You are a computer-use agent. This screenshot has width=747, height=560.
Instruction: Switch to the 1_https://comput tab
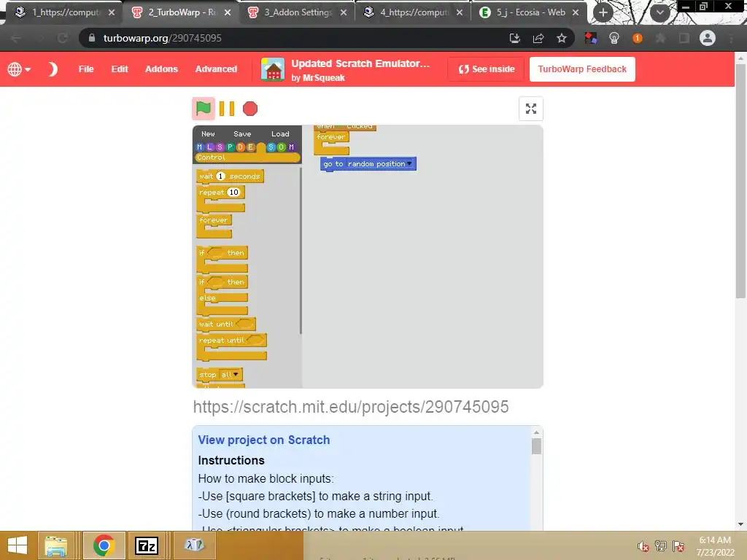(x=65, y=12)
